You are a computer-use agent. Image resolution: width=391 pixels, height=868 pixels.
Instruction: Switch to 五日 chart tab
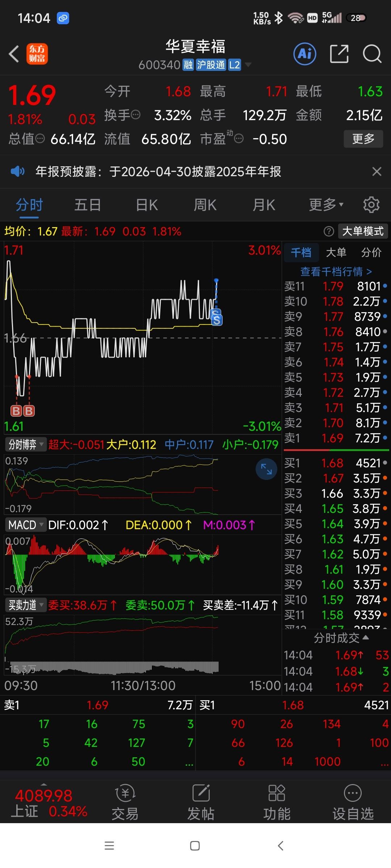(88, 205)
